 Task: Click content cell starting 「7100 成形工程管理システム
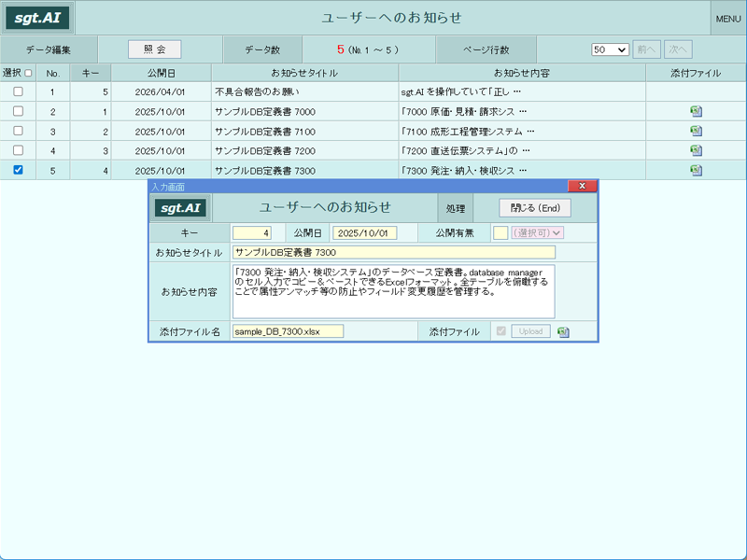(x=522, y=131)
